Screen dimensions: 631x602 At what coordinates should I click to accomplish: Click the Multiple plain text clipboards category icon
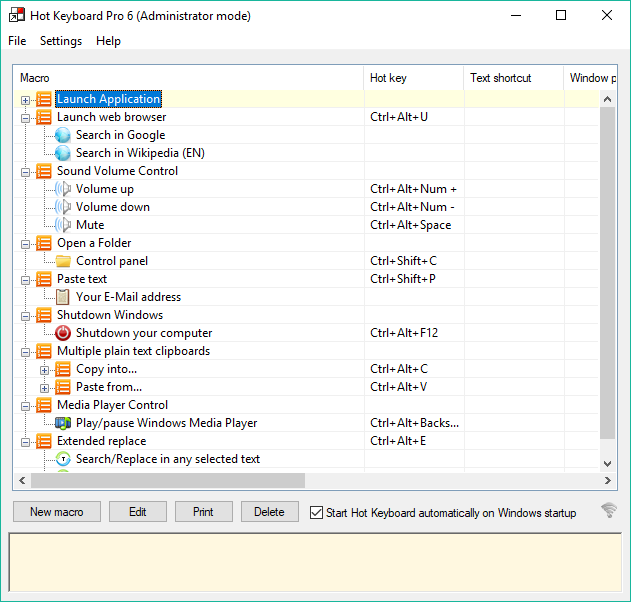click(x=44, y=351)
